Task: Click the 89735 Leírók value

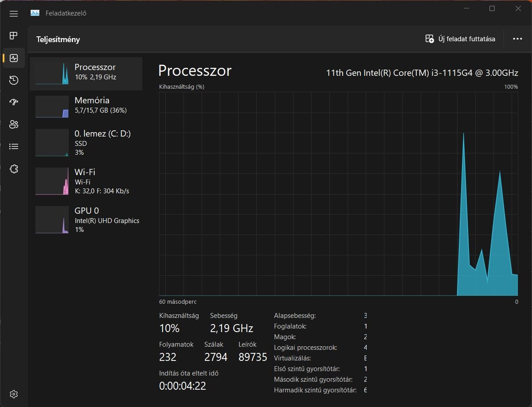Action: [x=253, y=357]
